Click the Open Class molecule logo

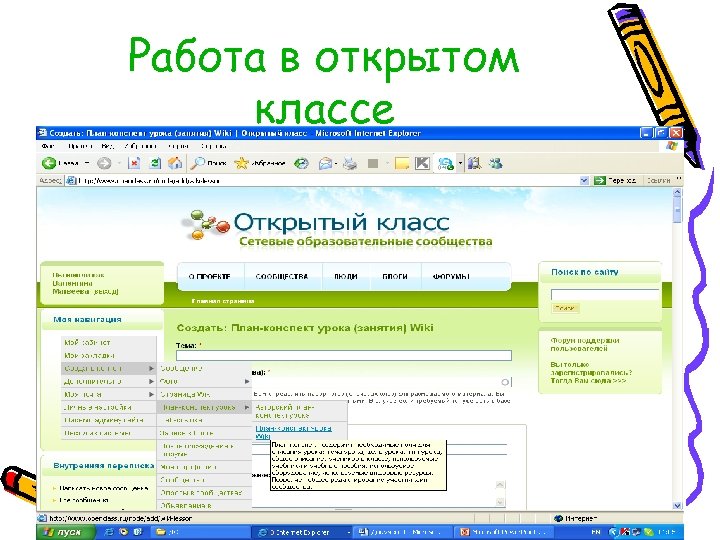[x=206, y=225]
